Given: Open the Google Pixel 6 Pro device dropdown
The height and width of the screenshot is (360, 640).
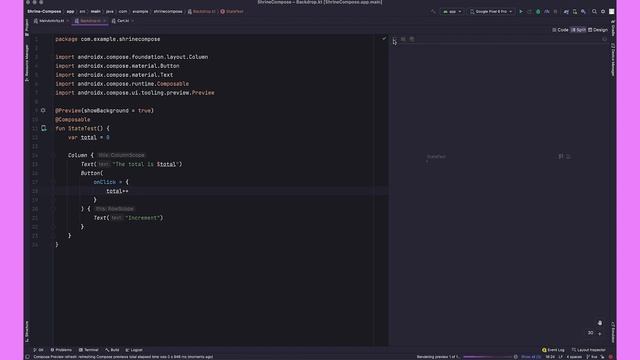Looking at the screenshot, I should tap(491, 11).
